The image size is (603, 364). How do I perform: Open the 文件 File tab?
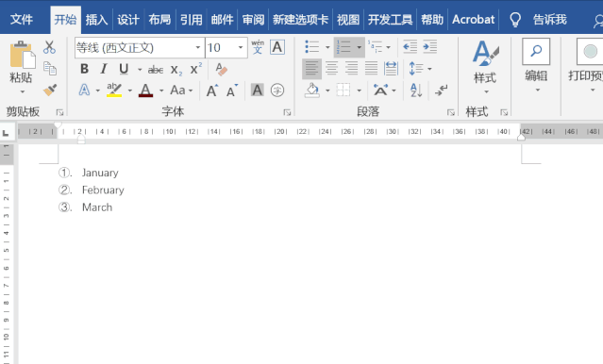(x=22, y=19)
